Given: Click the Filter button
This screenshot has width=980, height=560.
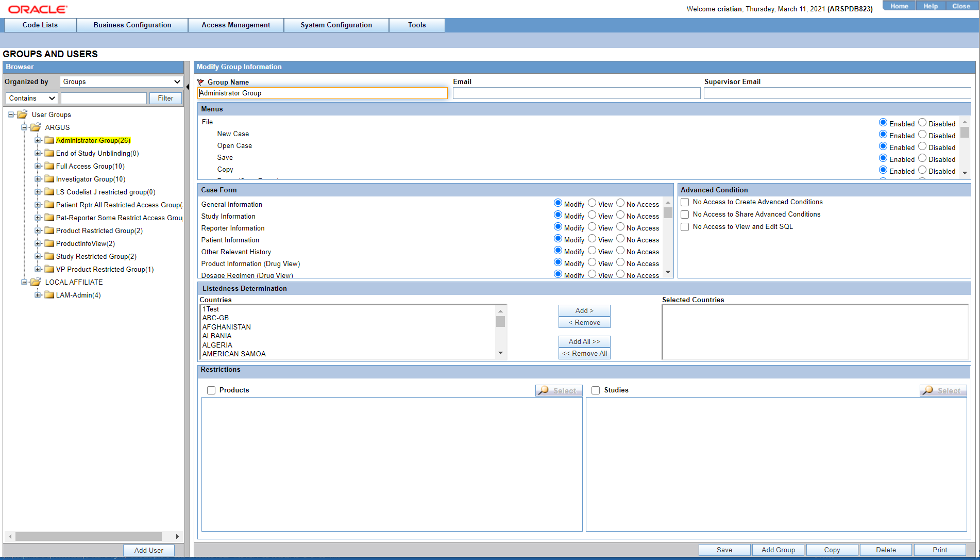Looking at the screenshot, I should coord(165,98).
